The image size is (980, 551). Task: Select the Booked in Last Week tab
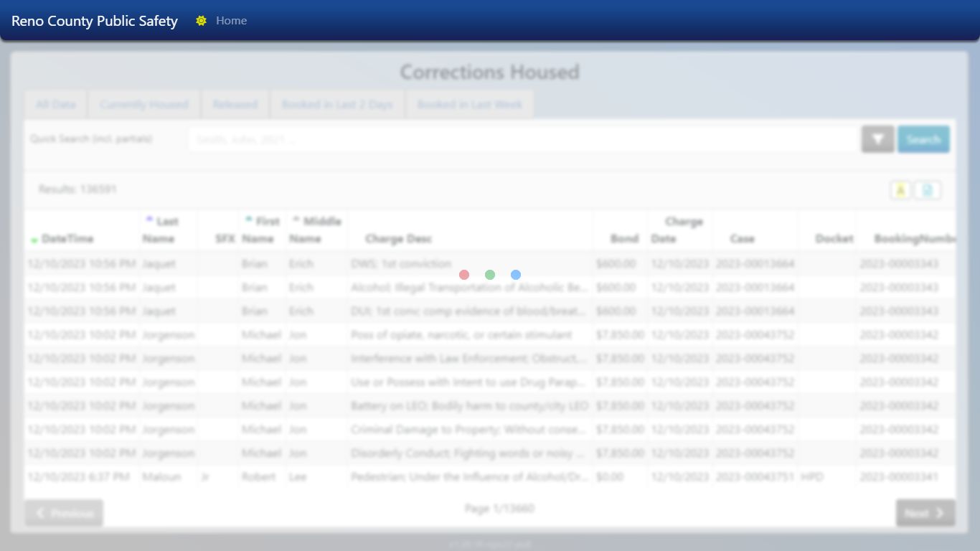click(x=470, y=105)
